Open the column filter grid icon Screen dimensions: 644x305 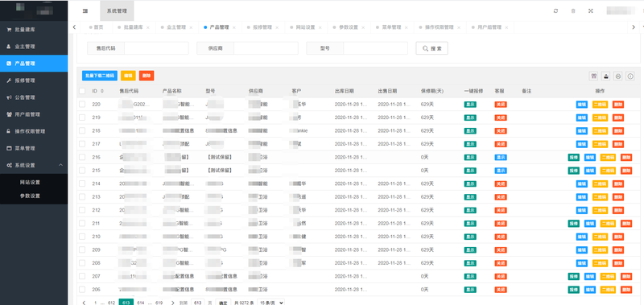coord(593,76)
